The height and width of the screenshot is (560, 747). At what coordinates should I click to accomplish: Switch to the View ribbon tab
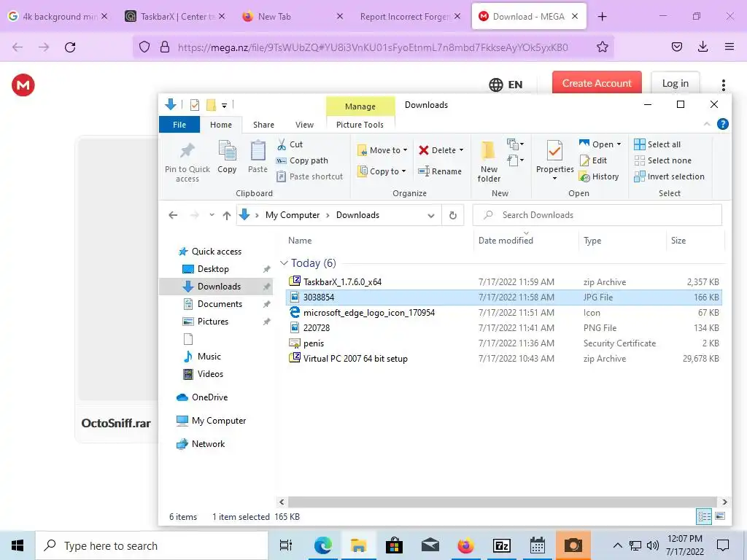pos(304,125)
